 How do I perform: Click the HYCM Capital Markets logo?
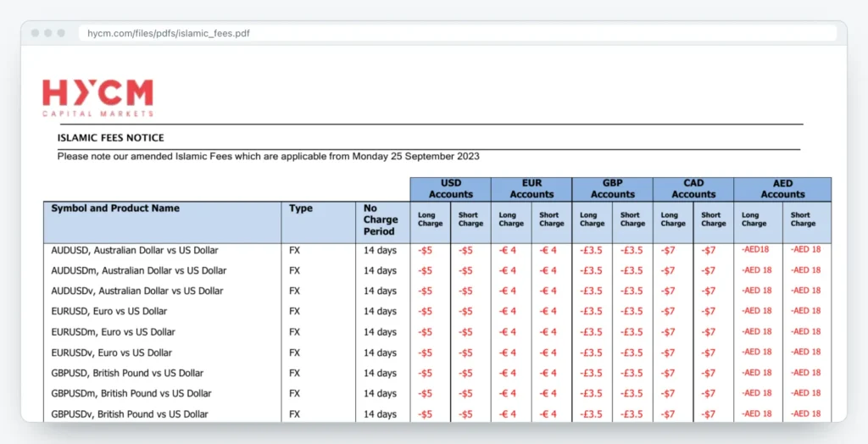click(x=98, y=98)
